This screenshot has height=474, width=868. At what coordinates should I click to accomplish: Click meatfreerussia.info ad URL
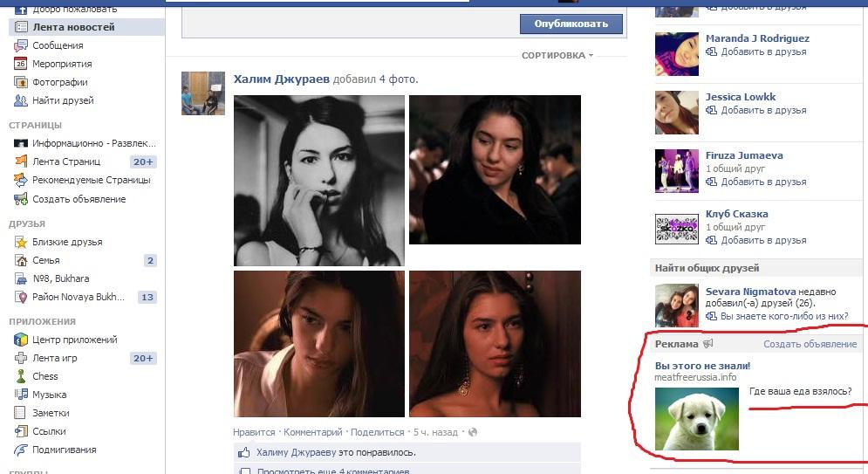[695, 377]
